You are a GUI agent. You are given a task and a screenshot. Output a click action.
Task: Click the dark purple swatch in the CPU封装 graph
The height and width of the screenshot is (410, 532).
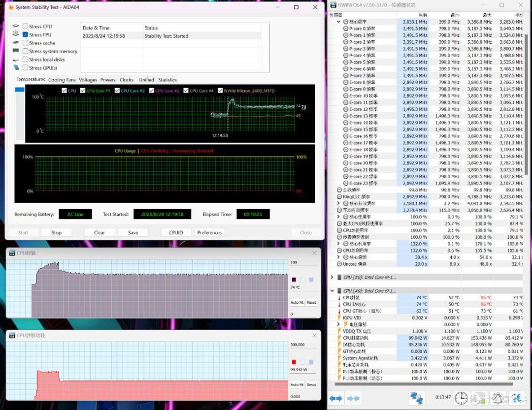[x=294, y=280]
